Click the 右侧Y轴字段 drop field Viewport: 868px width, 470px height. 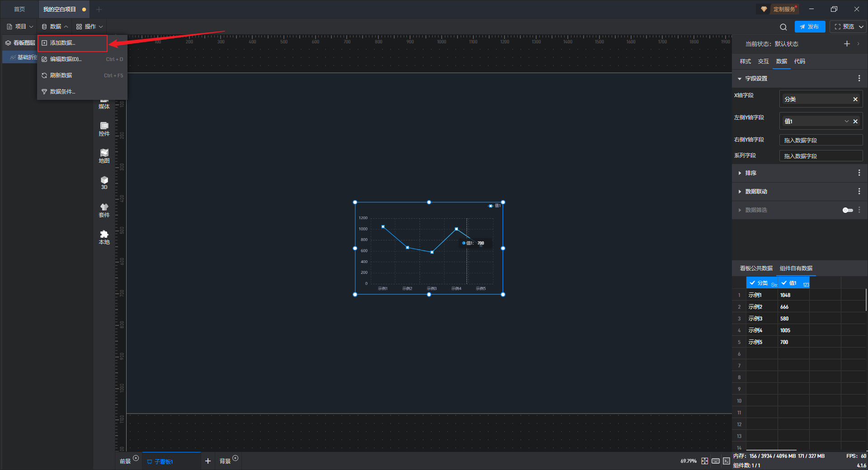point(821,141)
